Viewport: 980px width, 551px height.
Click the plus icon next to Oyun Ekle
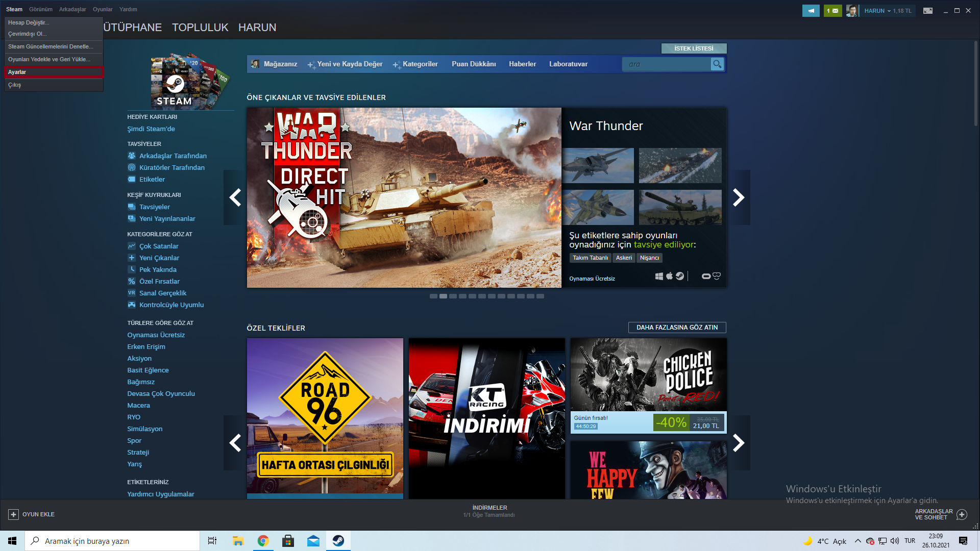click(x=14, y=514)
